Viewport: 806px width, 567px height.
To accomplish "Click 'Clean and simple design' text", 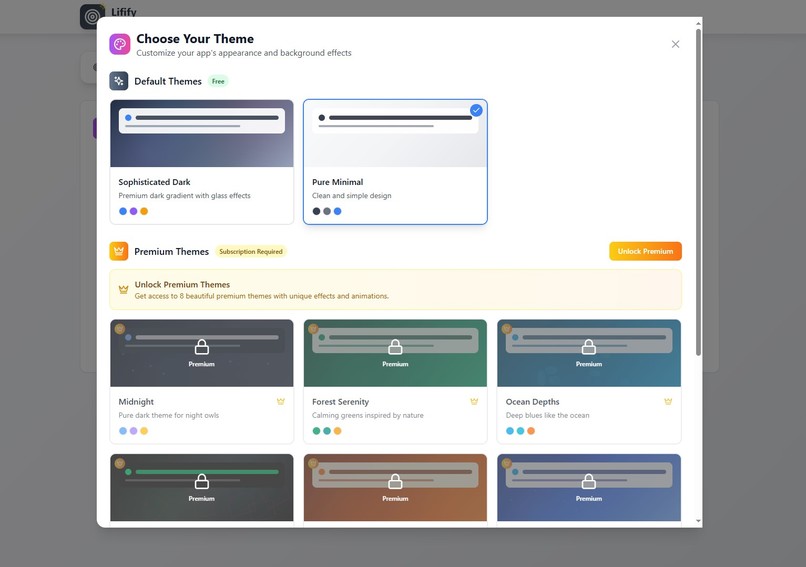I will 352,196.
